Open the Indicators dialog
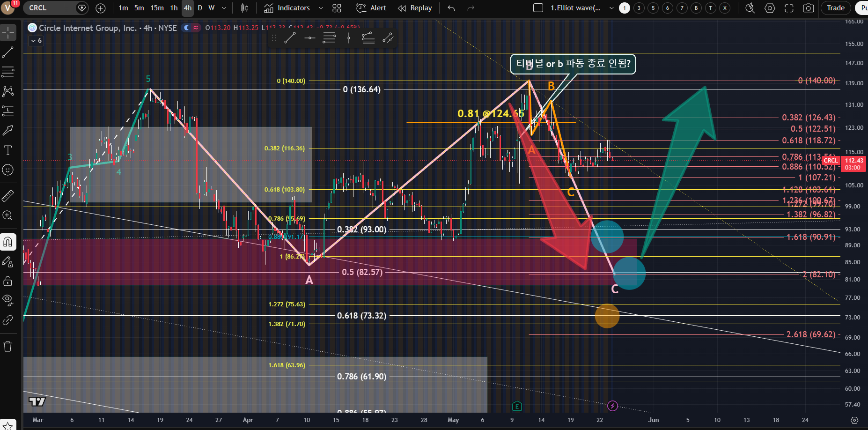Image resolution: width=868 pixels, height=430 pixels. pyautogui.click(x=287, y=8)
